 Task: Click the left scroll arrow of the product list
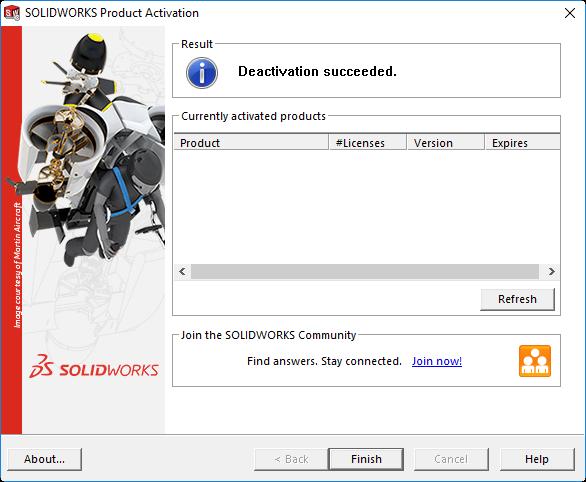click(182, 272)
